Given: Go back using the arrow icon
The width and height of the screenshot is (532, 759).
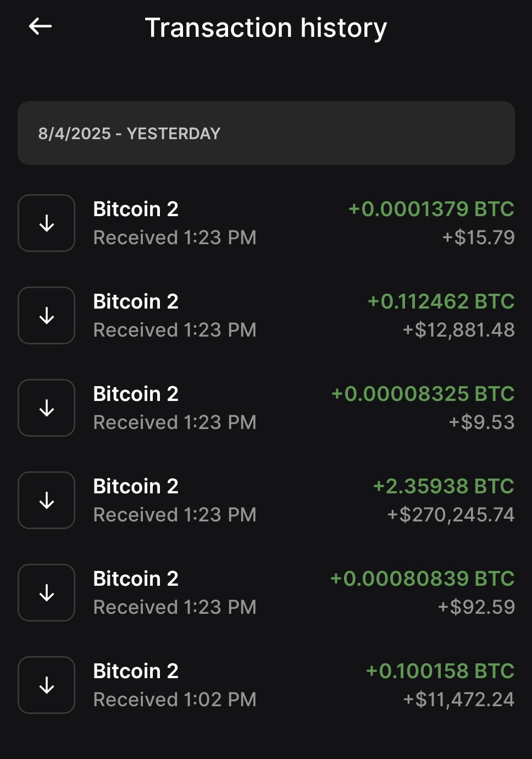Looking at the screenshot, I should pyautogui.click(x=40, y=26).
